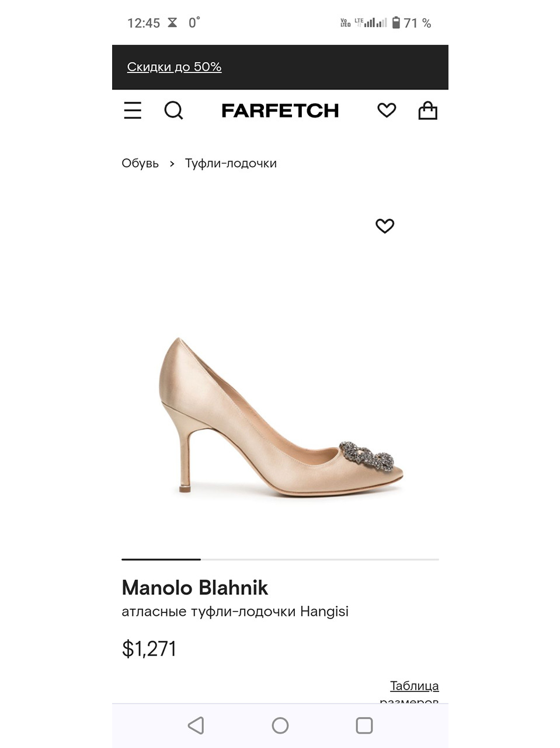Open the Скидки до 50% promo link
560x748 pixels.
coord(174,67)
